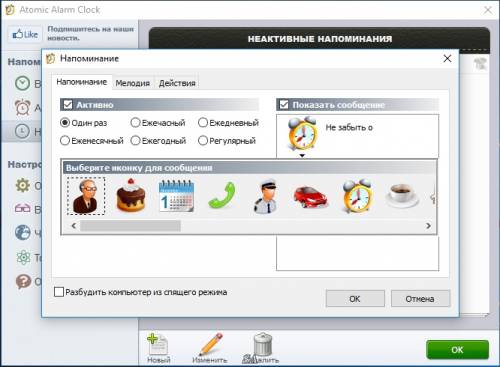Select the grey reminder clock sidebar icon

point(22,131)
